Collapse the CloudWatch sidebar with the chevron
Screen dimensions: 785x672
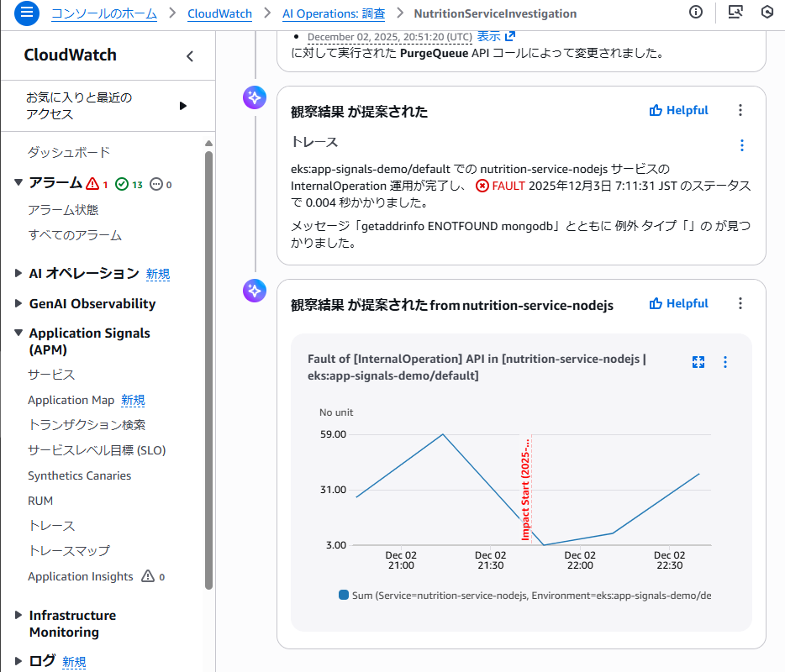click(190, 56)
